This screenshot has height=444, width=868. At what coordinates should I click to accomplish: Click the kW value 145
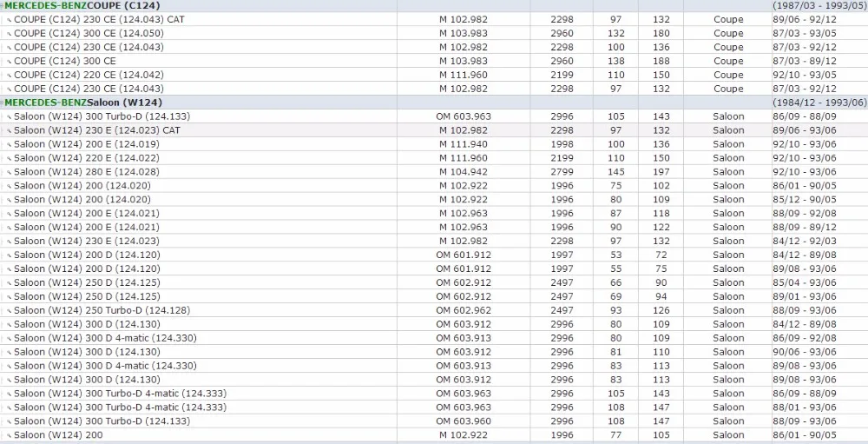pos(616,172)
